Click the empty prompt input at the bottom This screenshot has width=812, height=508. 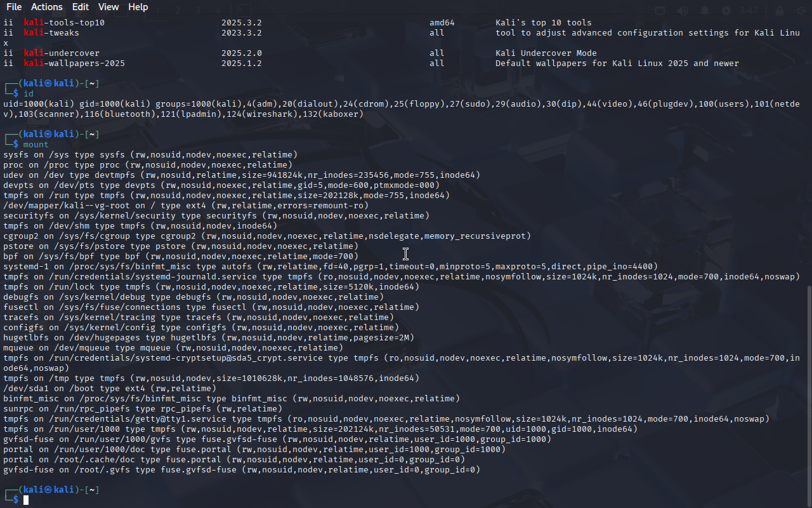click(x=26, y=500)
